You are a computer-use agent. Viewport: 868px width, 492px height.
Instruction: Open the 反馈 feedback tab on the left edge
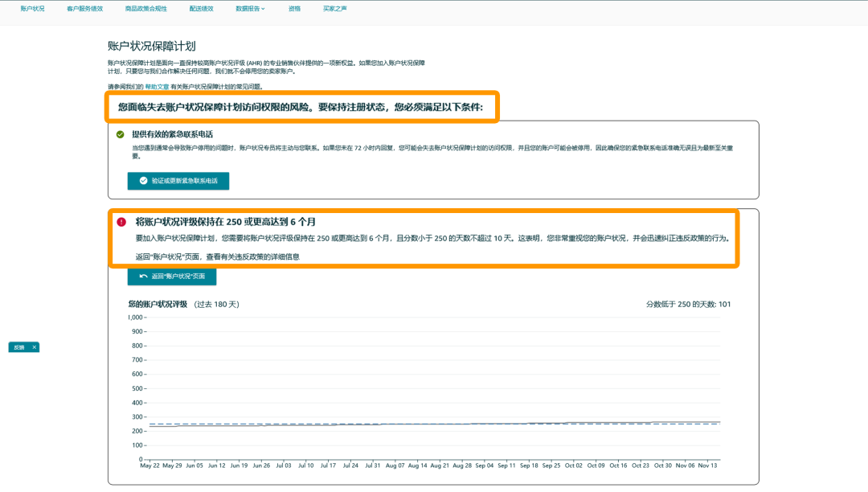click(20, 347)
